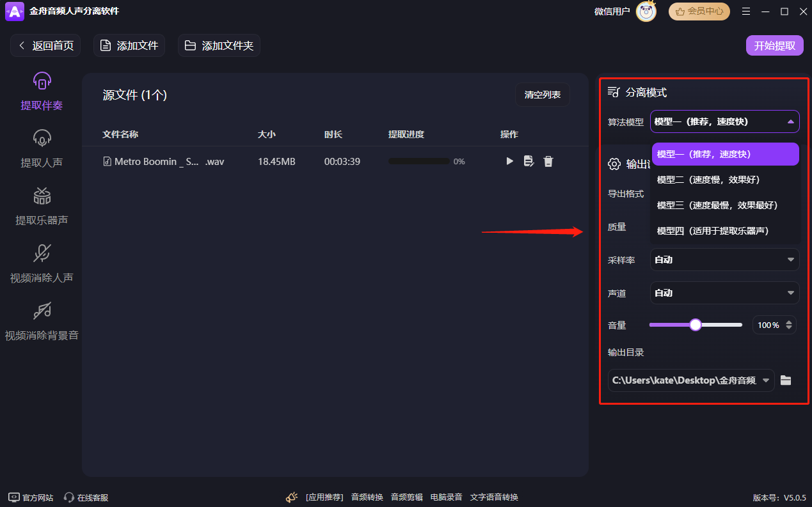Image resolution: width=812 pixels, height=507 pixels.
Task: Click 清空列表 button
Action: click(x=543, y=95)
